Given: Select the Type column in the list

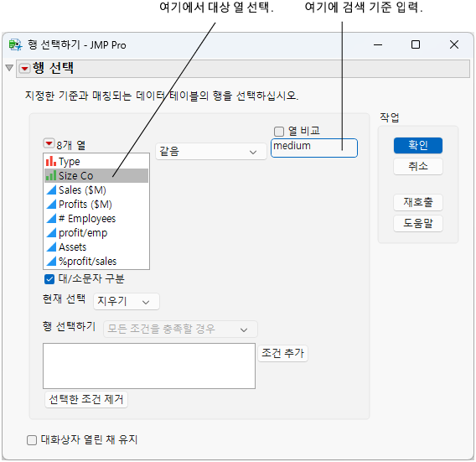Looking at the screenshot, I should click(96, 161).
